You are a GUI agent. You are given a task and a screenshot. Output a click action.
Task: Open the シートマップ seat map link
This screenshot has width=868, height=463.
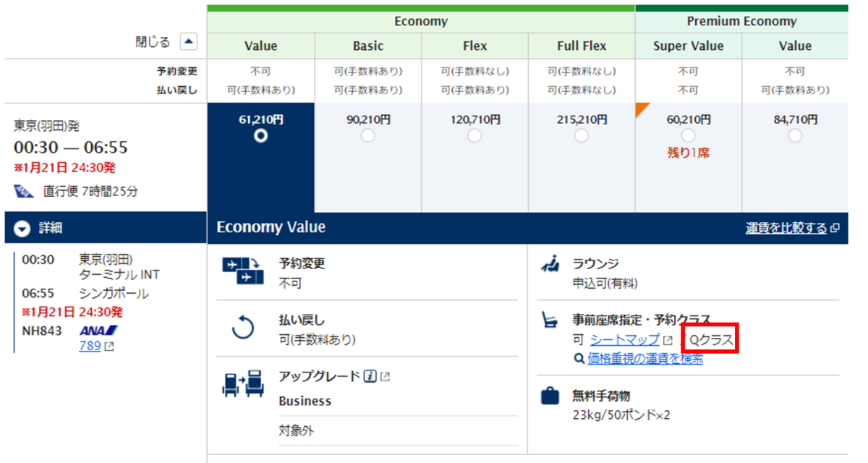[x=625, y=339]
